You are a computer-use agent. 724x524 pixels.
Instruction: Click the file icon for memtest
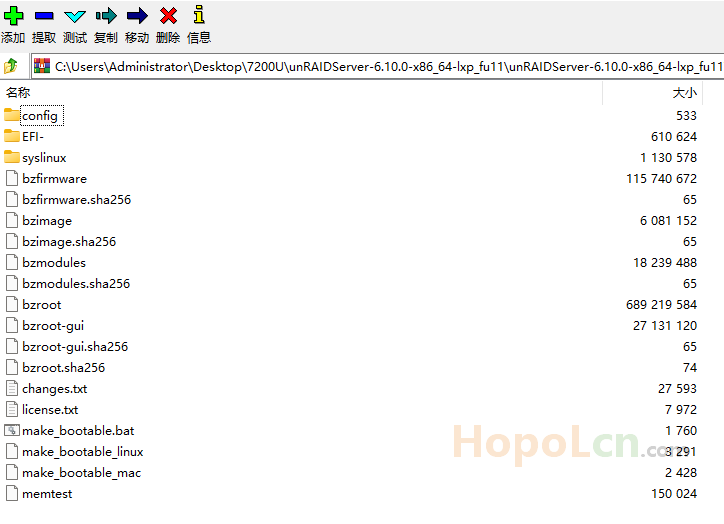click(x=12, y=493)
